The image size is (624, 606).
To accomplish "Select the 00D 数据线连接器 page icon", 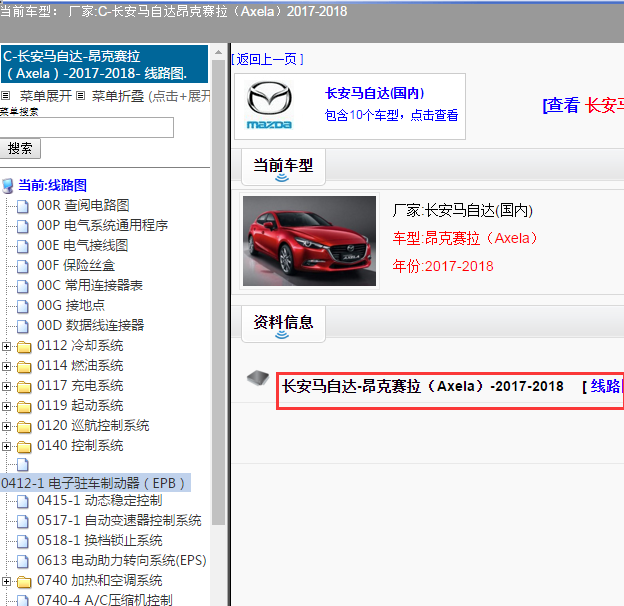I will pos(23,326).
